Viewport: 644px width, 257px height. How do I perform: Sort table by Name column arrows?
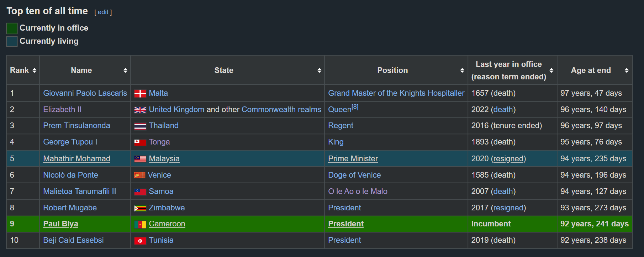coord(125,70)
